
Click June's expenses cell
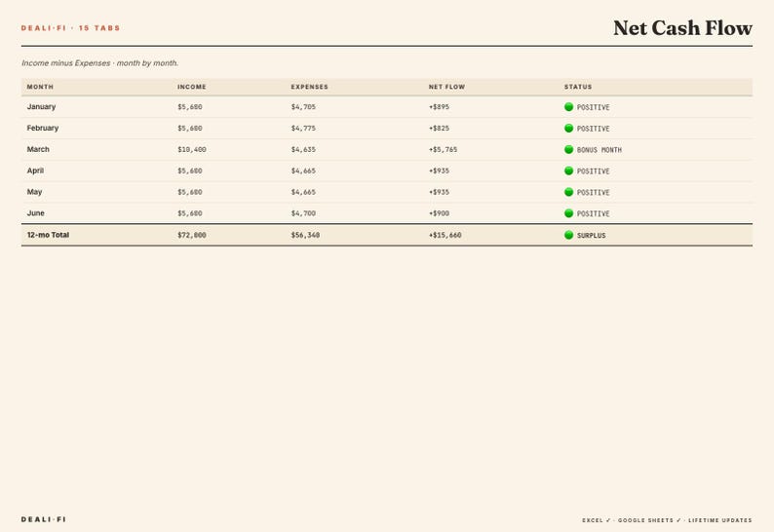[x=303, y=213]
